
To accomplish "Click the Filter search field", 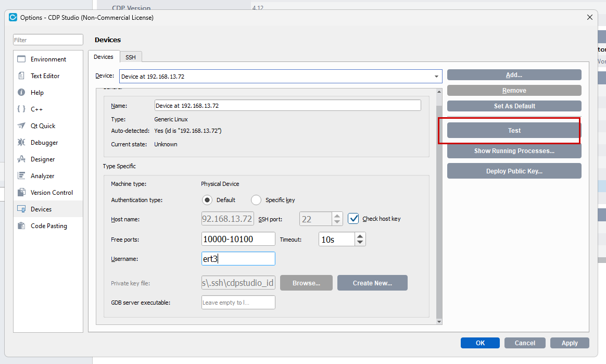I will pyautogui.click(x=48, y=40).
